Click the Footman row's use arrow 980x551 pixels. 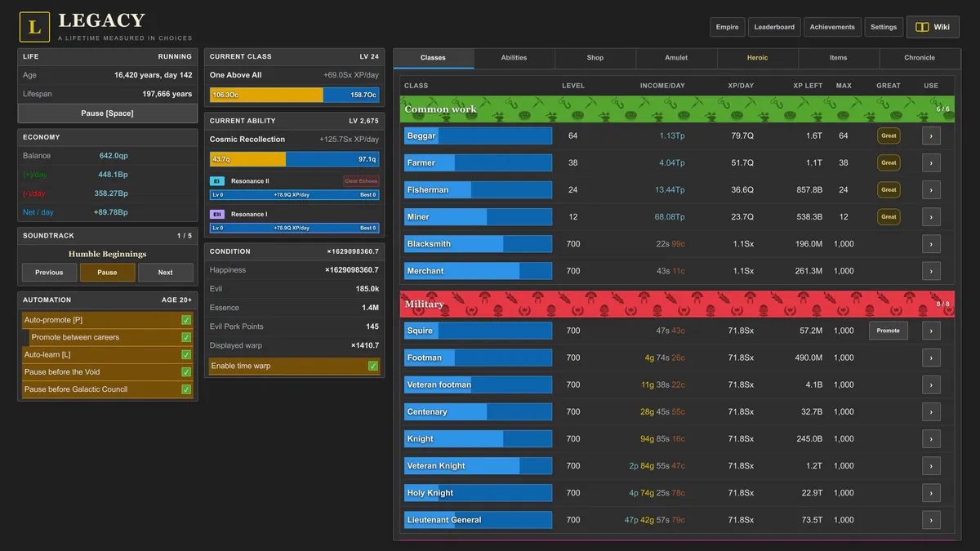[x=931, y=358]
